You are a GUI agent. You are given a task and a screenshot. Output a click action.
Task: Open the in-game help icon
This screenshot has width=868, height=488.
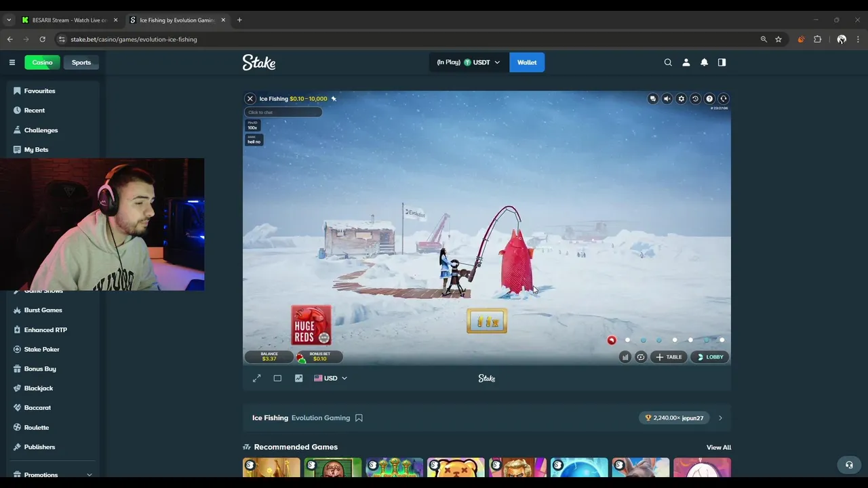pyautogui.click(x=709, y=99)
